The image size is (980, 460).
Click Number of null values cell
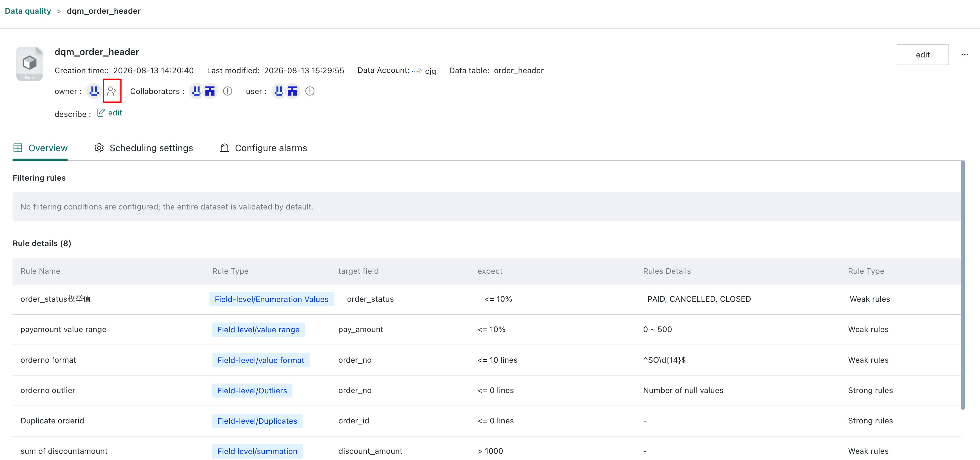coord(683,390)
